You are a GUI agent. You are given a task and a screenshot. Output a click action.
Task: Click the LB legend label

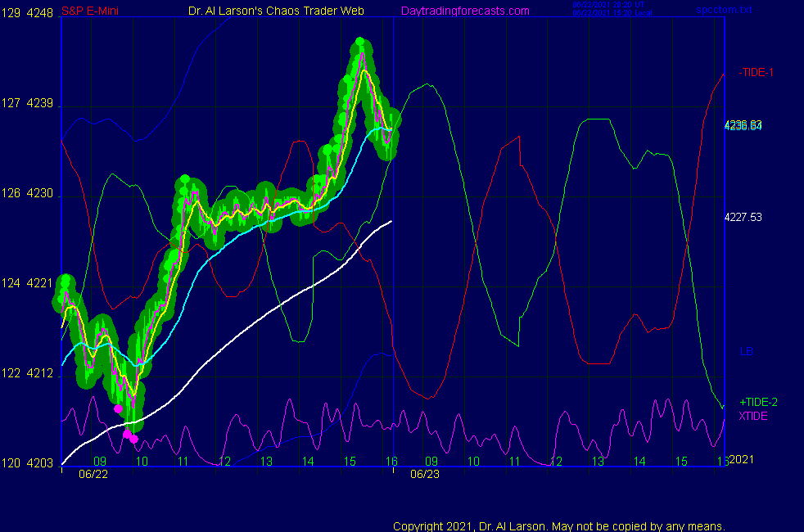(x=747, y=352)
